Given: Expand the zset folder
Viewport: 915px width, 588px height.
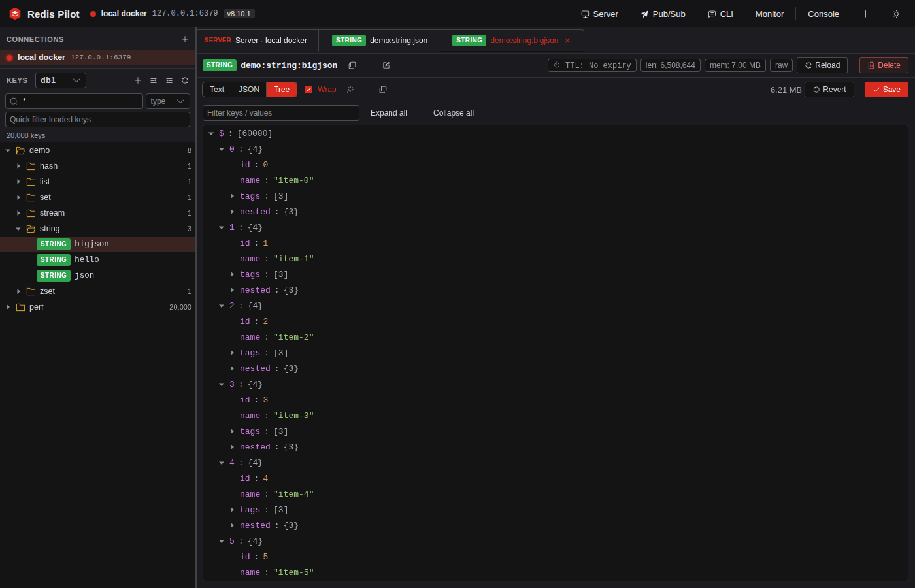Looking at the screenshot, I should (18, 291).
